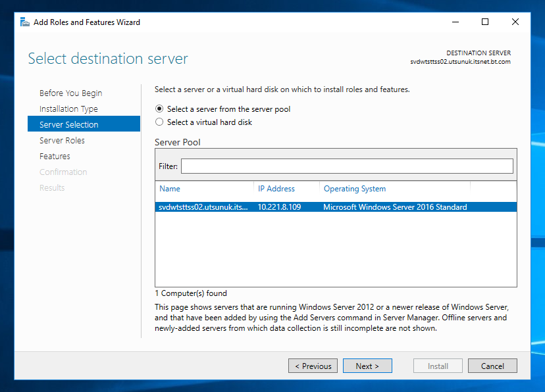This screenshot has height=392, width=545.
Task: Open the Before You Begin step
Action: [x=71, y=93]
